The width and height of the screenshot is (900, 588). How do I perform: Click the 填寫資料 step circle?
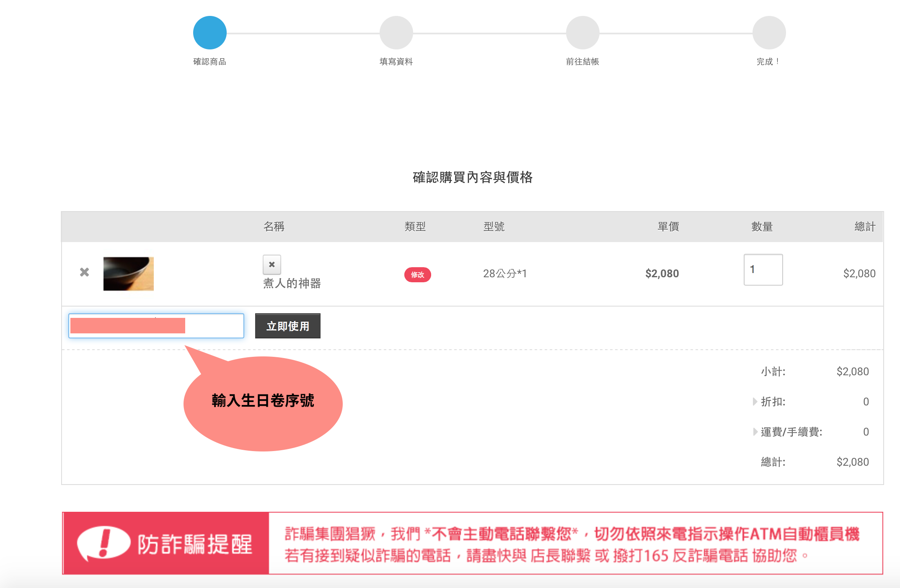pyautogui.click(x=396, y=33)
